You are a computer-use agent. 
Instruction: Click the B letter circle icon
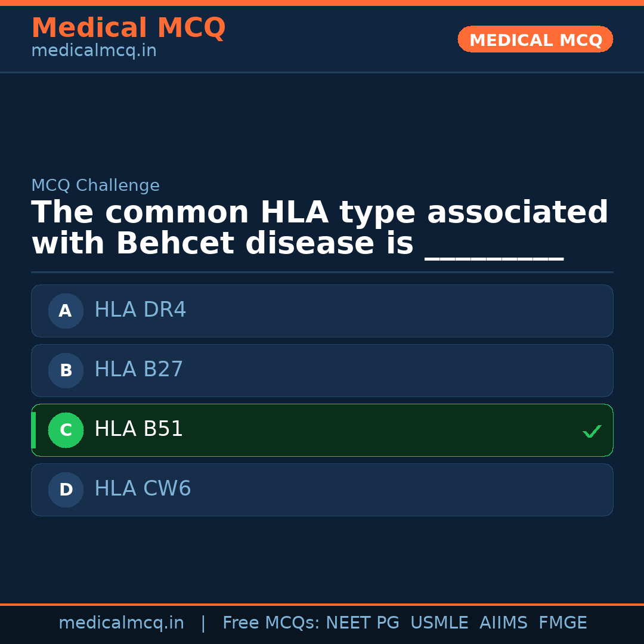tap(66, 370)
